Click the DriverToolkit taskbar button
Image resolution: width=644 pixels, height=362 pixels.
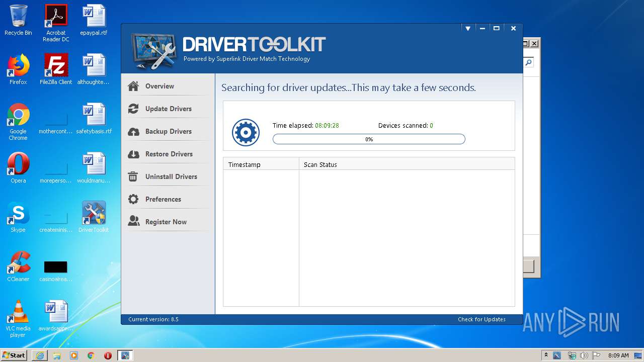click(x=125, y=355)
